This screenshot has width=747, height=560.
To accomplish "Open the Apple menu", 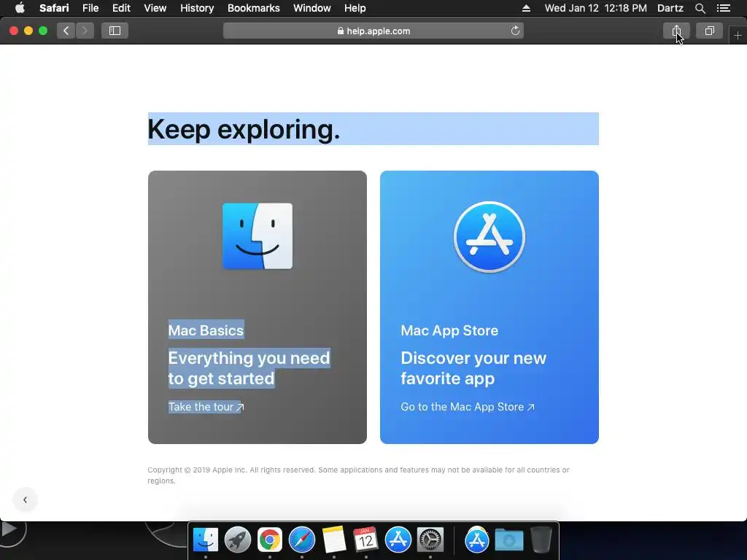I will tap(20, 8).
